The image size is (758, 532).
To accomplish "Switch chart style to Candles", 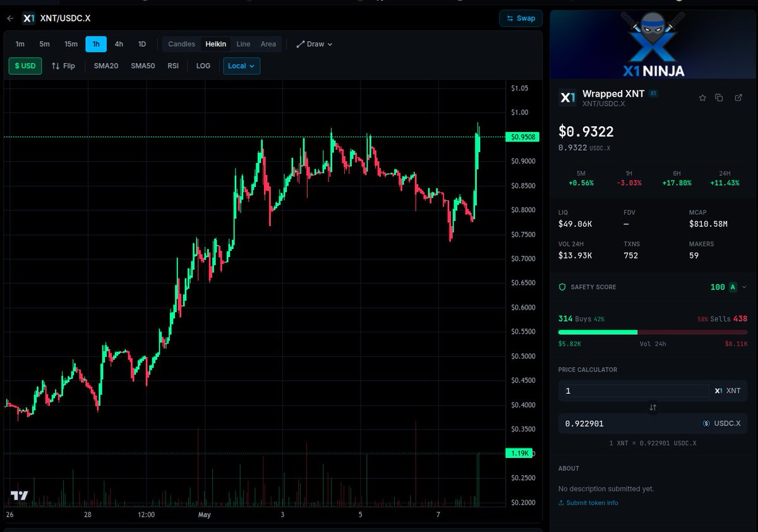I will 181,44.
